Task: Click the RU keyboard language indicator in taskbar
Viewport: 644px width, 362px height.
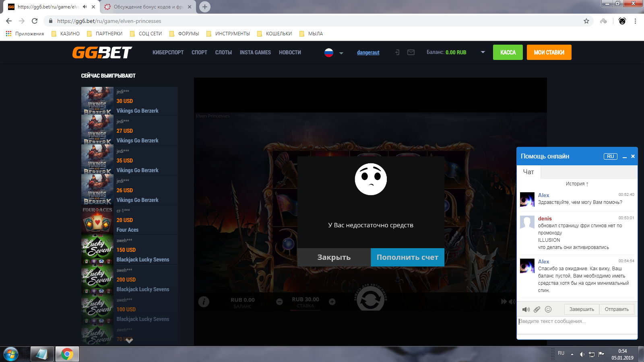Action: (561, 353)
